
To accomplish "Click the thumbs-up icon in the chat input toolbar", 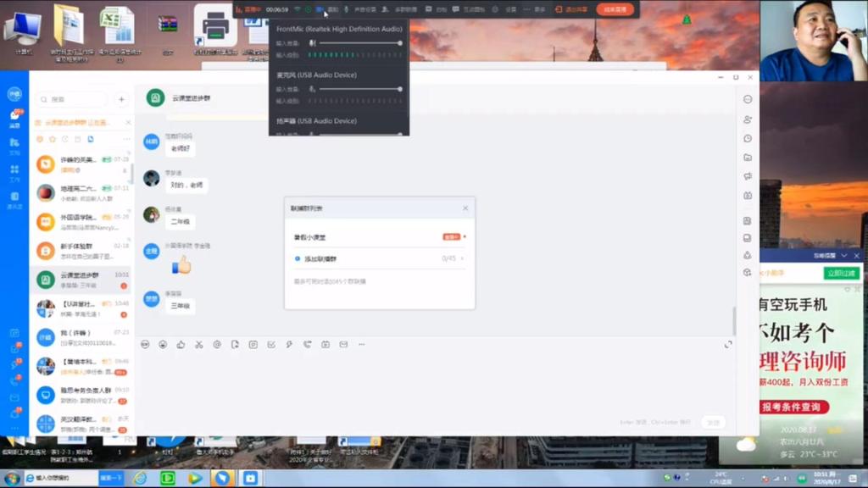I will coord(181,344).
